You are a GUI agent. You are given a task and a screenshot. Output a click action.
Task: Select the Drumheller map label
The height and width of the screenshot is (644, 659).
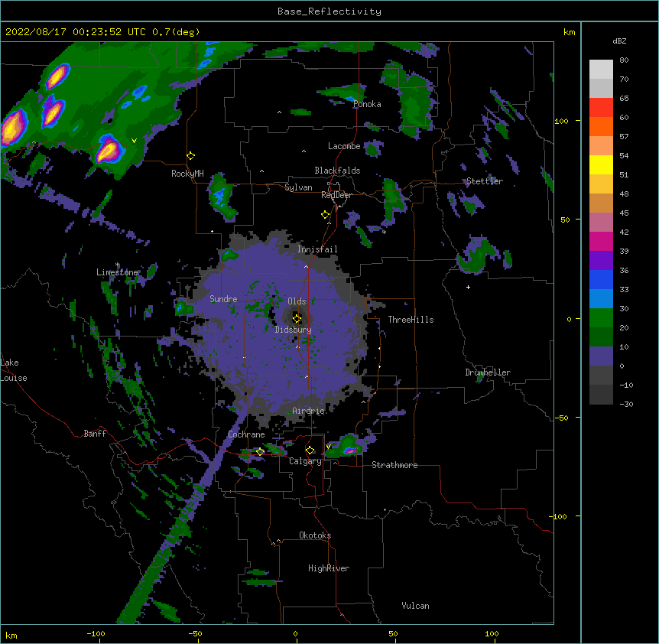(488, 372)
